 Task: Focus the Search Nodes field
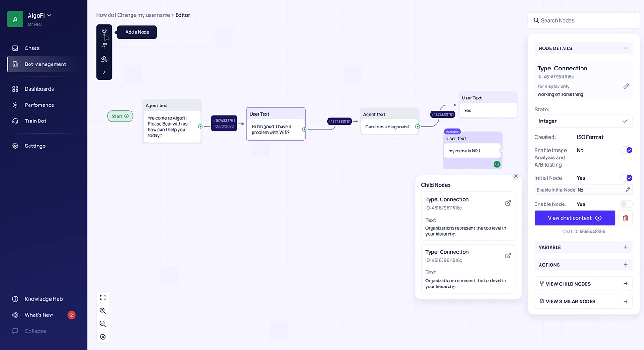pyautogui.click(x=584, y=20)
